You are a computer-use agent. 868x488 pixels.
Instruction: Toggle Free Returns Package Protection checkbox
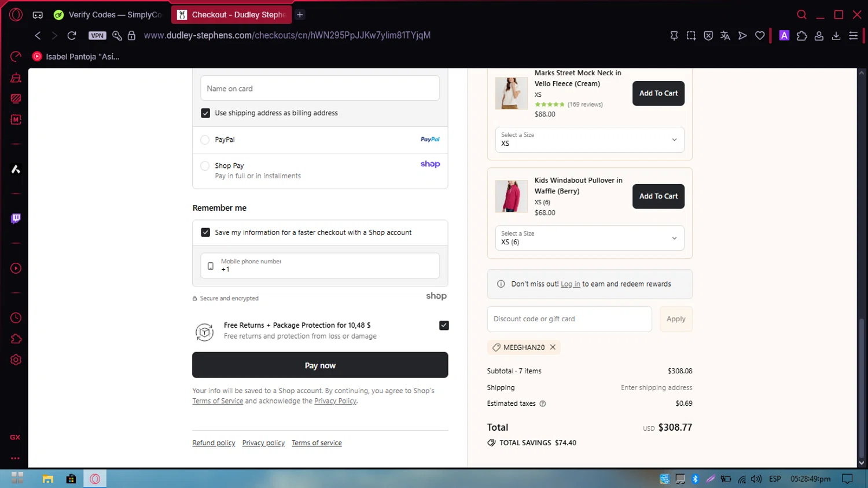tap(444, 325)
